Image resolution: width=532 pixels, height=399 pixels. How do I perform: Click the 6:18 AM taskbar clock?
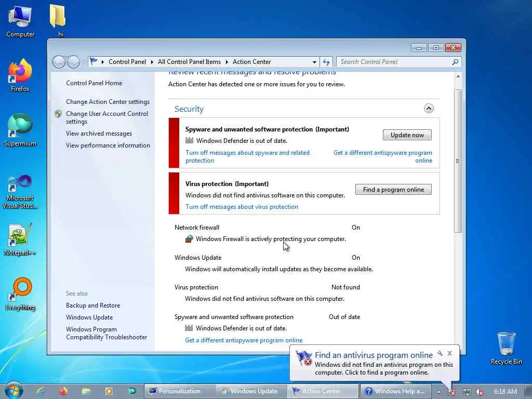coord(506,392)
